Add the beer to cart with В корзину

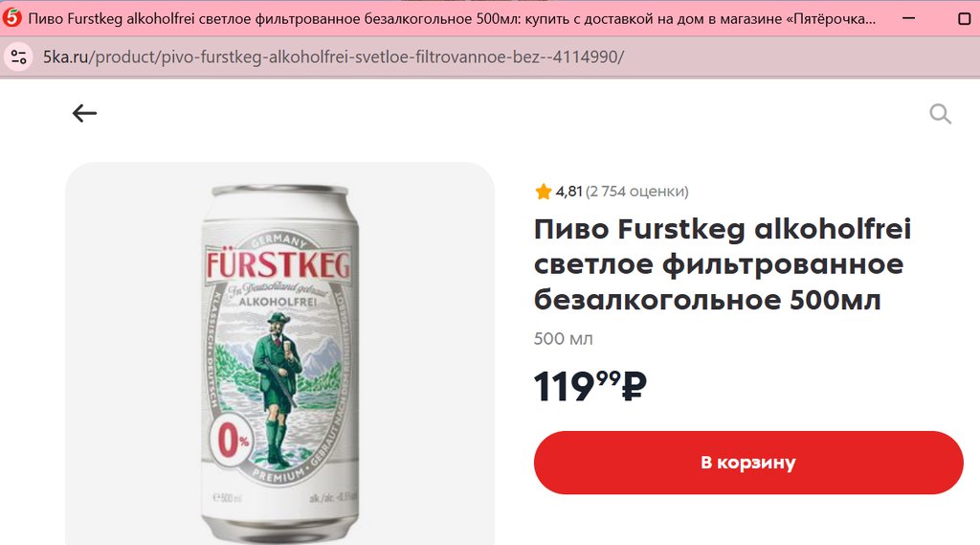(748, 463)
